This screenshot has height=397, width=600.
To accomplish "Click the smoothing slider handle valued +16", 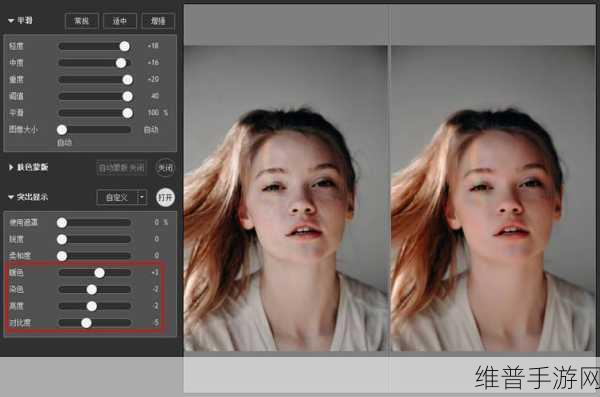I will pos(121,63).
